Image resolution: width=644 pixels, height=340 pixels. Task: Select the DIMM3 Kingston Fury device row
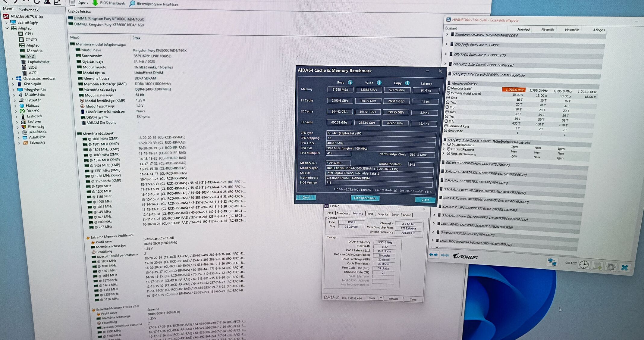click(106, 25)
